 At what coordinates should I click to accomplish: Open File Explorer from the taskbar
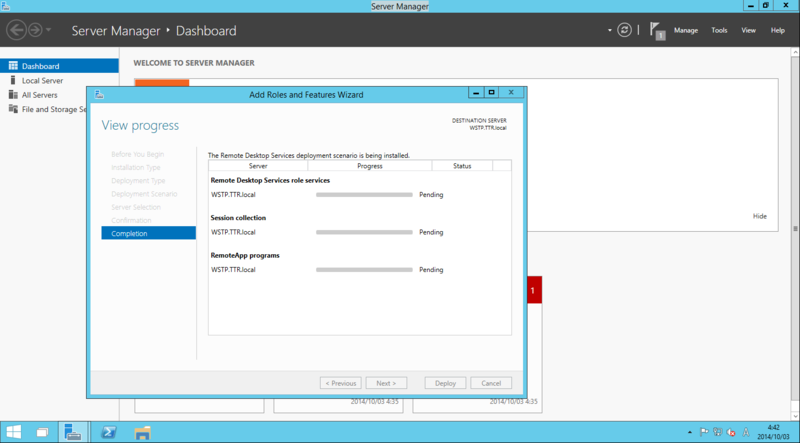tap(142, 432)
